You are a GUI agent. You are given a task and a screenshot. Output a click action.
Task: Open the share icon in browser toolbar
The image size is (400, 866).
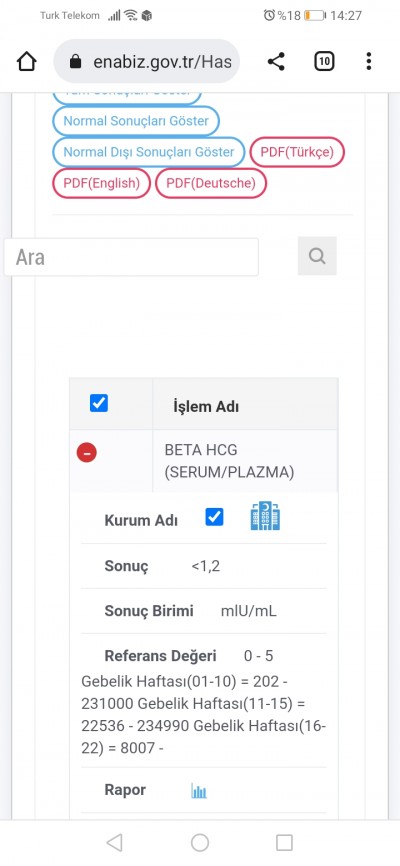pos(276,61)
